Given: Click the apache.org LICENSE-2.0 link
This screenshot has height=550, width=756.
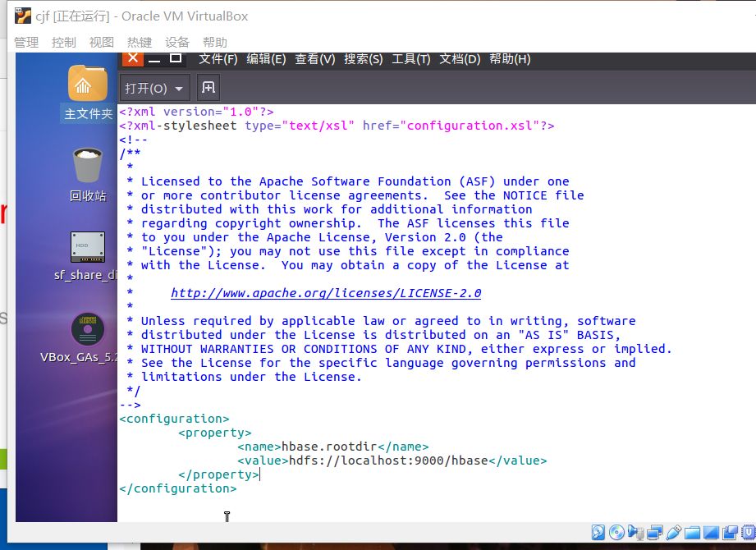Looking at the screenshot, I should tap(326, 293).
